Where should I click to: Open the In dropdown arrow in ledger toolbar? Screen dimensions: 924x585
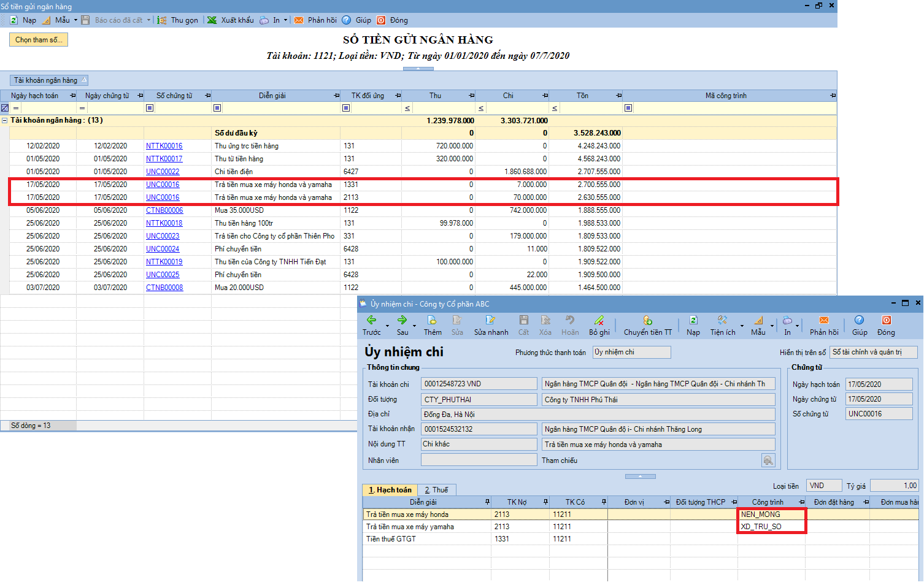click(x=285, y=20)
